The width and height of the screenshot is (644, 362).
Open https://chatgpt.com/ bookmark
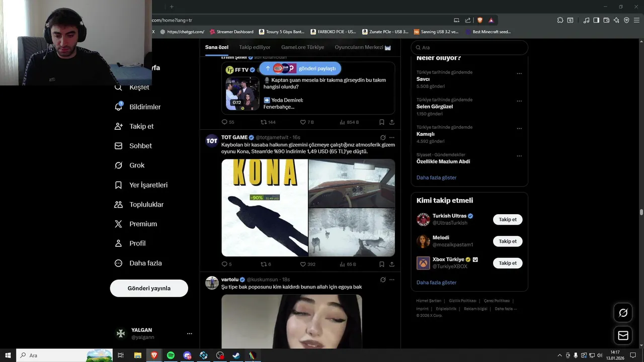[182, 32]
